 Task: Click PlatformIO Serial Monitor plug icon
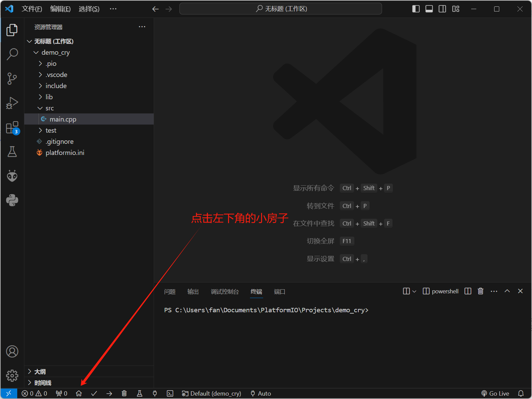point(155,393)
